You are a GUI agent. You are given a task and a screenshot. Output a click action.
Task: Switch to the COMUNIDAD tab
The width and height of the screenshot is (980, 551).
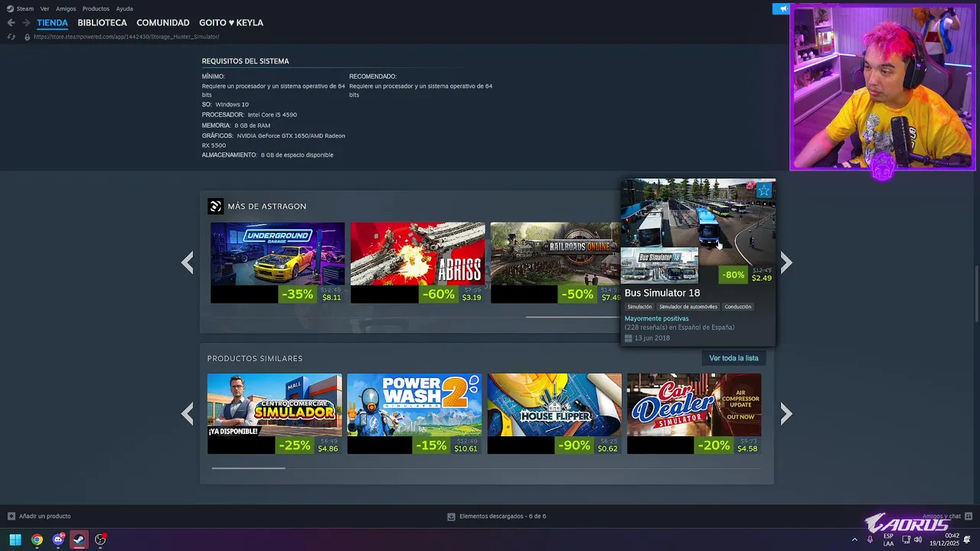(163, 23)
